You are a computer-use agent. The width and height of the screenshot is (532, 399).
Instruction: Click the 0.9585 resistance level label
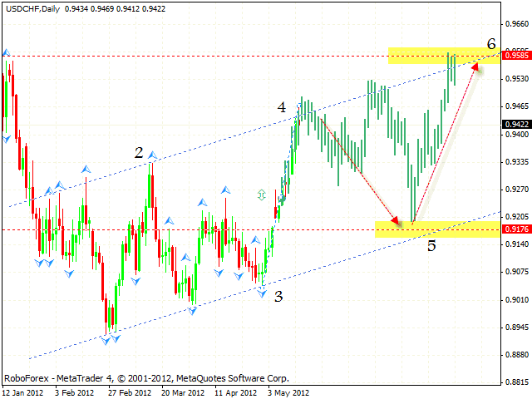[516, 57]
